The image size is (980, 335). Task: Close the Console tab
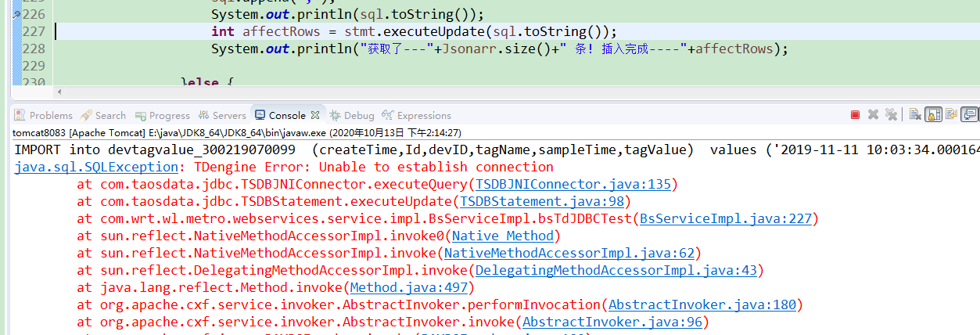(x=315, y=115)
